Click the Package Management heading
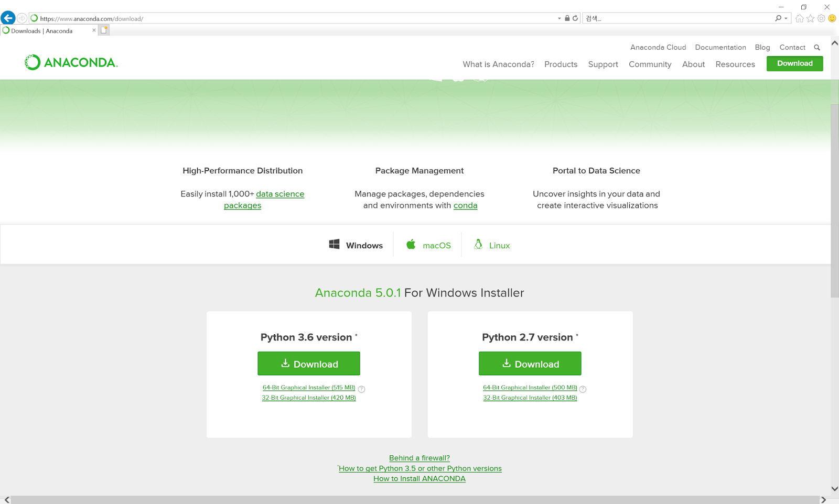The image size is (839, 504). coord(419,171)
